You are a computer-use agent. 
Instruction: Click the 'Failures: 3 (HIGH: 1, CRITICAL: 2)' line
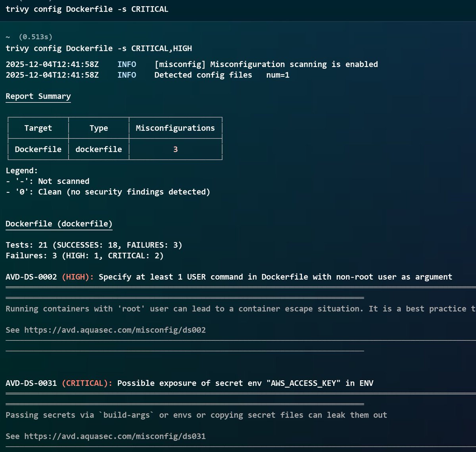point(84,256)
